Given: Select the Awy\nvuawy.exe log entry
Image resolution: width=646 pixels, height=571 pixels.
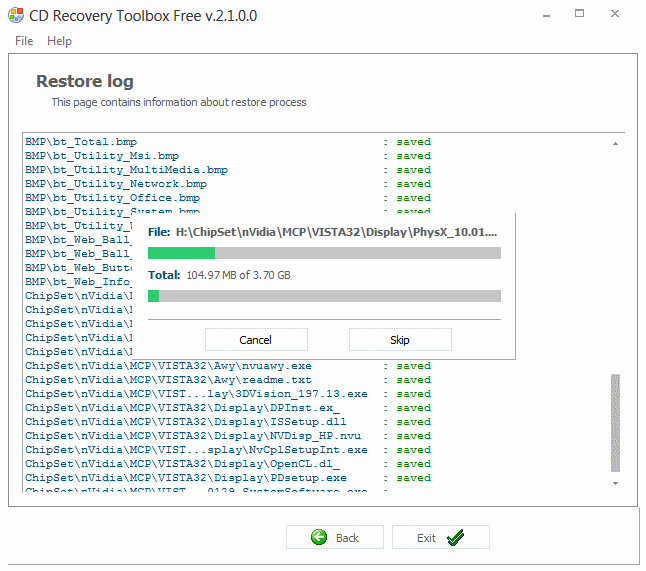Looking at the screenshot, I should [228, 366].
